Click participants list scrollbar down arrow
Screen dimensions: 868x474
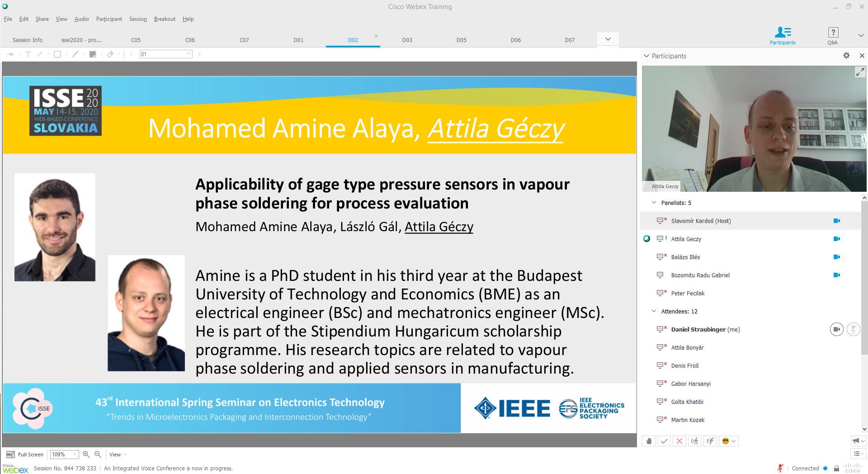[864, 429]
